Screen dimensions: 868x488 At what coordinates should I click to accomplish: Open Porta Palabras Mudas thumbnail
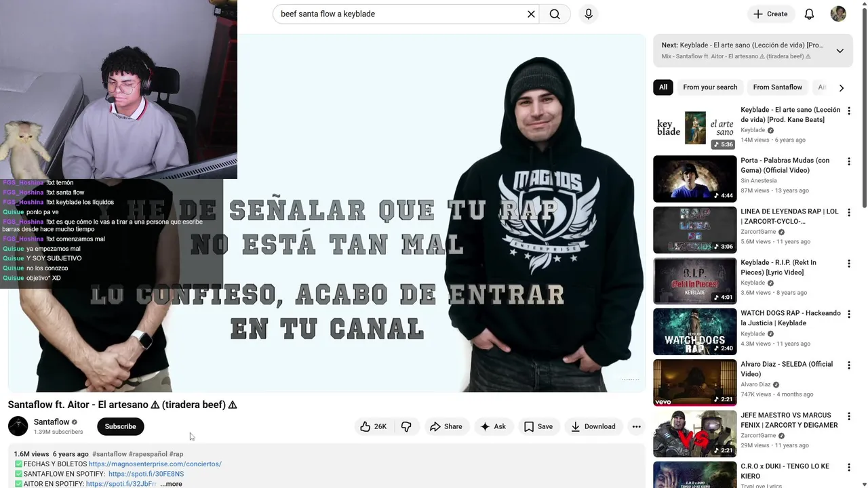click(694, 179)
